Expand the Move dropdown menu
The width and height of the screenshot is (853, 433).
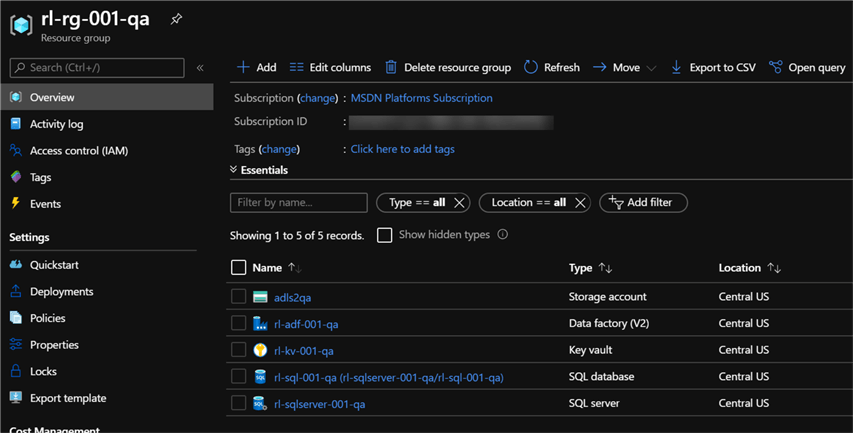pos(651,68)
